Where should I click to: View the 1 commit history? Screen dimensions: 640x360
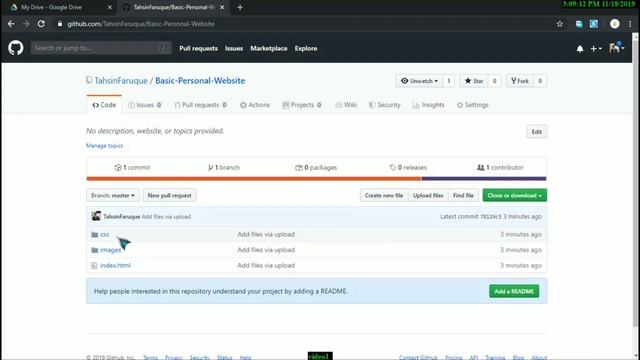[x=132, y=167]
